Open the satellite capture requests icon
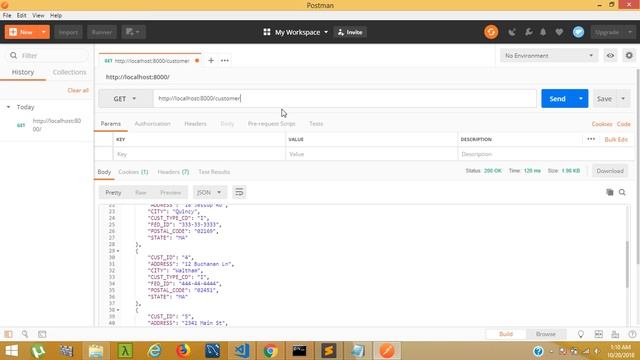This screenshot has width=640, height=360. 512,32
